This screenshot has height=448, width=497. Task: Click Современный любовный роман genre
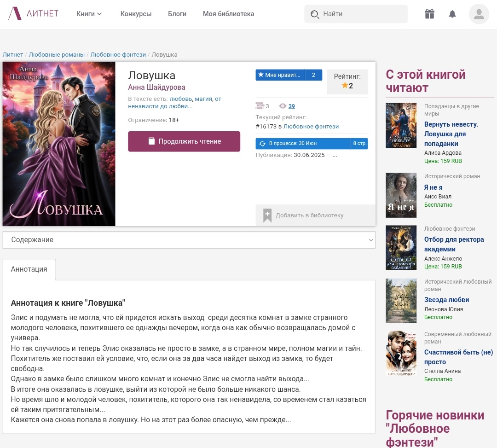[458, 338]
